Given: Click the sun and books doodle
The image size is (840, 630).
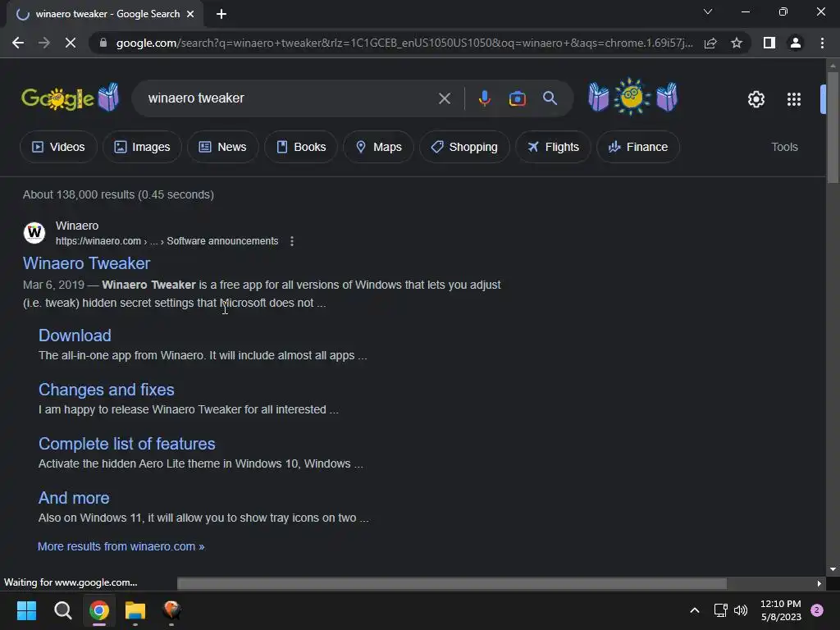Looking at the screenshot, I should coord(632,97).
